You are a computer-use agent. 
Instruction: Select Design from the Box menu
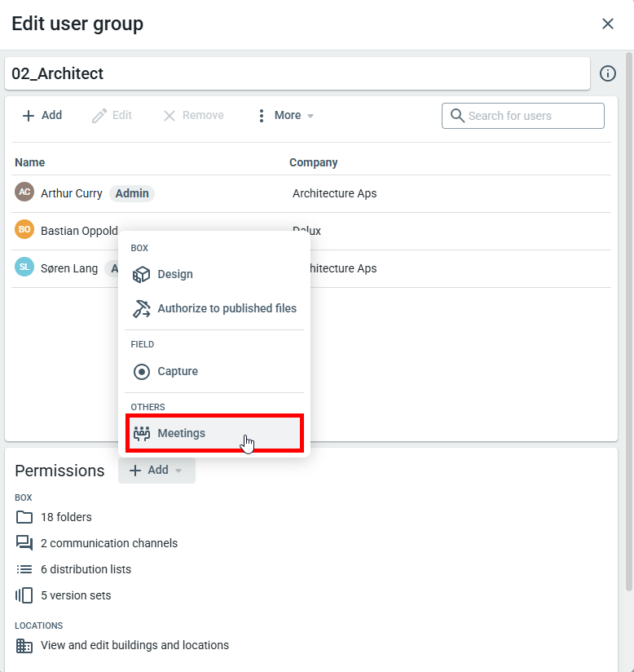[174, 275]
